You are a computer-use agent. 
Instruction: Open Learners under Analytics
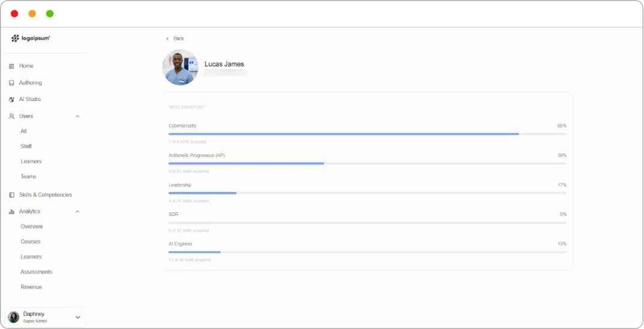pyautogui.click(x=31, y=257)
